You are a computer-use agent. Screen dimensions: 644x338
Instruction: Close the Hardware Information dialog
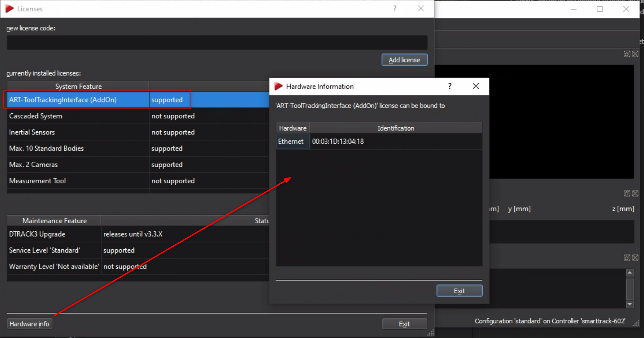coord(476,86)
